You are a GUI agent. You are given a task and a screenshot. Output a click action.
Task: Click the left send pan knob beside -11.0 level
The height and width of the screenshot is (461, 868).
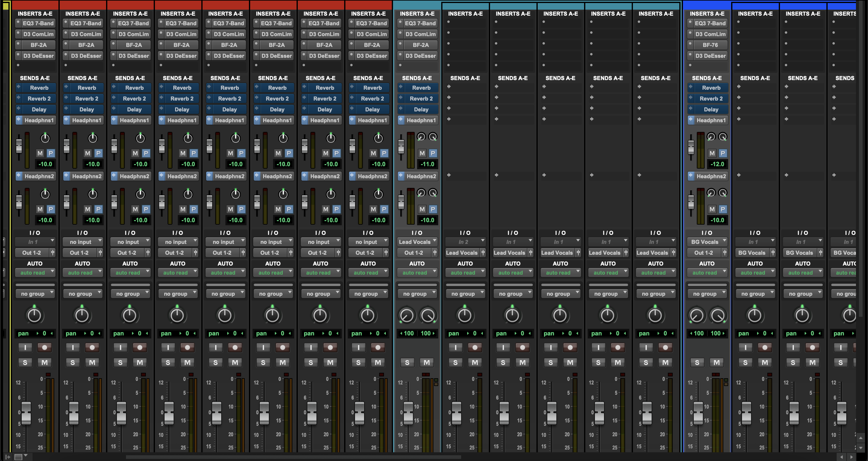421,137
